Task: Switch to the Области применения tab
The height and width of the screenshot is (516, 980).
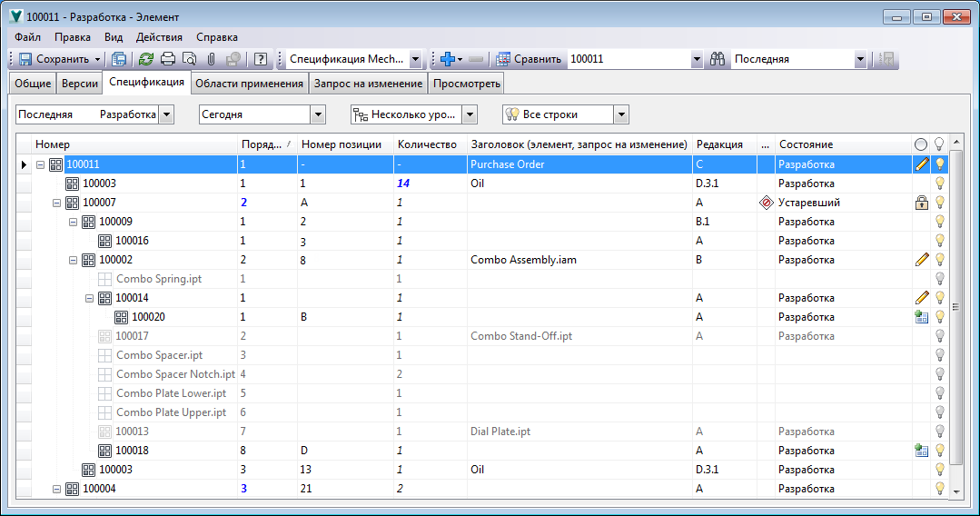Action: pyautogui.click(x=249, y=84)
